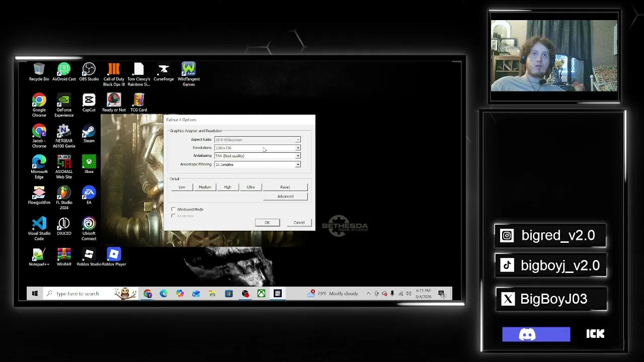644x362 pixels.
Task: Select the TCG Card desktop shortcut
Action: click(x=138, y=103)
